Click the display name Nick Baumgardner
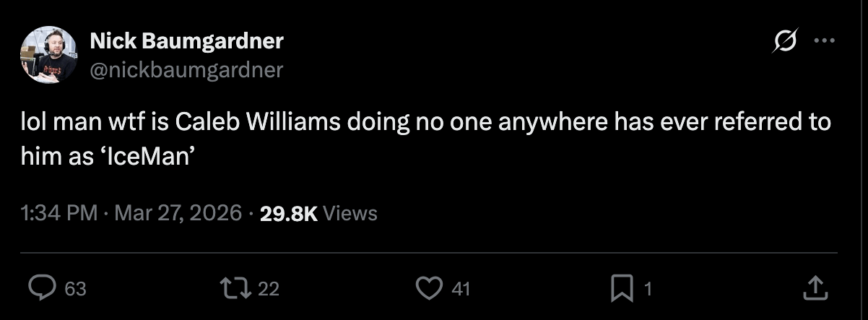Screen dimensions: 868x320 click(186, 41)
